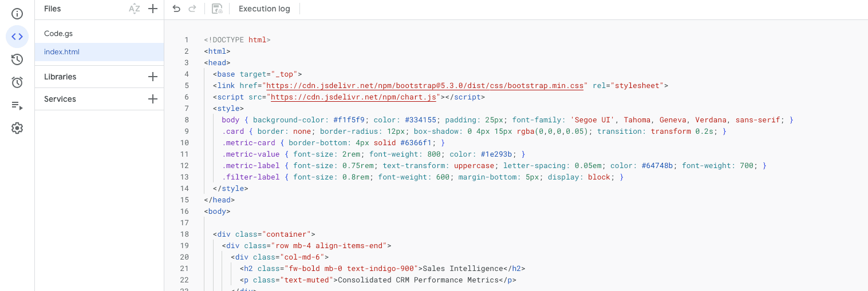This screenshot has width=868, height=291.
Task: Open Triggers alarm clock icon
Action: point(17,82)
